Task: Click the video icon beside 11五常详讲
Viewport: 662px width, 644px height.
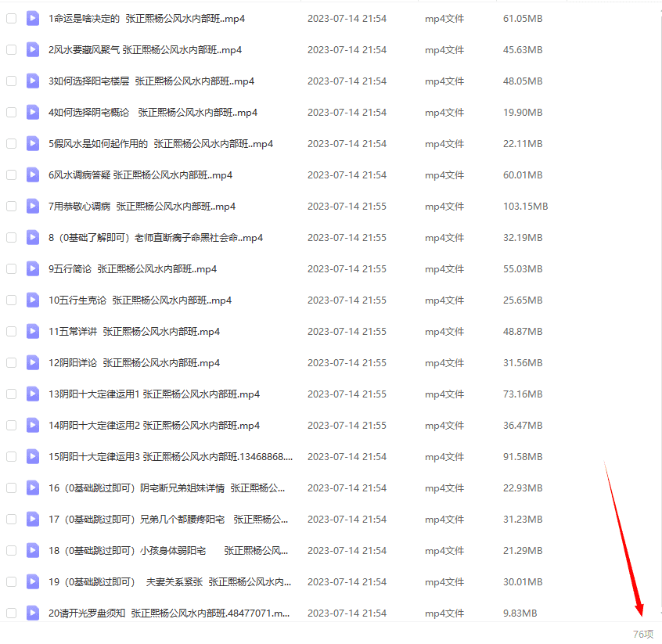Action: click(32, 331)
